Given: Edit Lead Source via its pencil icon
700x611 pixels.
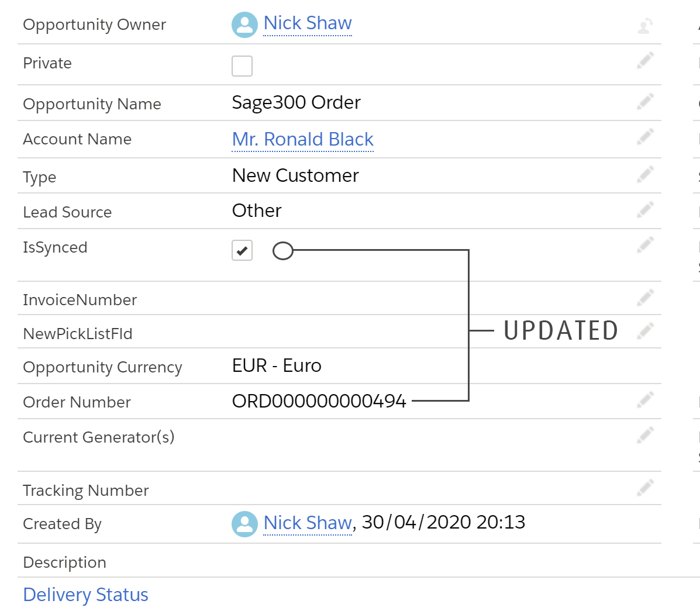Looking at the screenshot, I should [645, 210].
